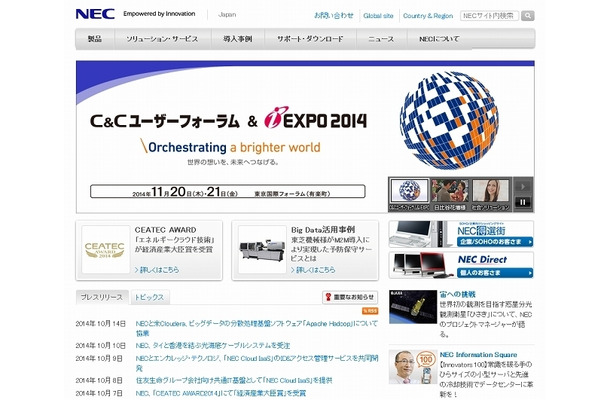This screenshot has width=610, height=400.
Task: Open the お問い合わせ contact link
Action: pos(334,16)
